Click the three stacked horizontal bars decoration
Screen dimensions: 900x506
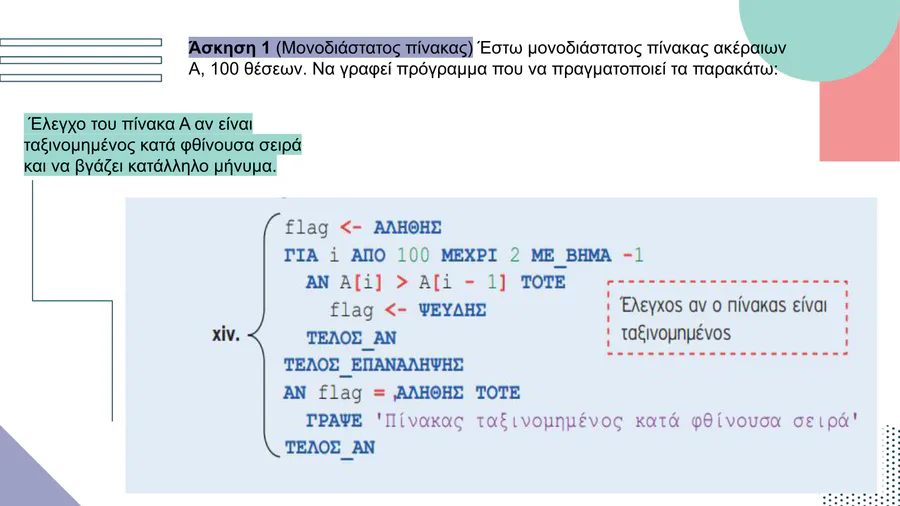coord(81,60)
